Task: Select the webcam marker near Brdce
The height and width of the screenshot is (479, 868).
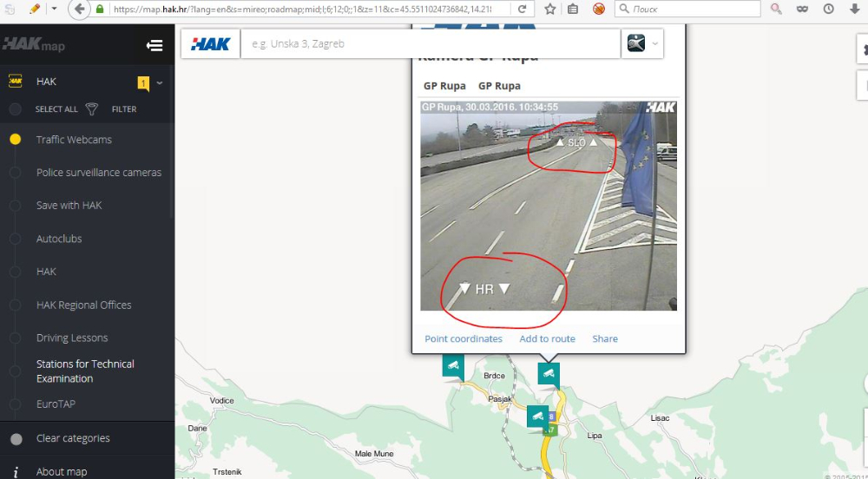Action: point(453,367)
